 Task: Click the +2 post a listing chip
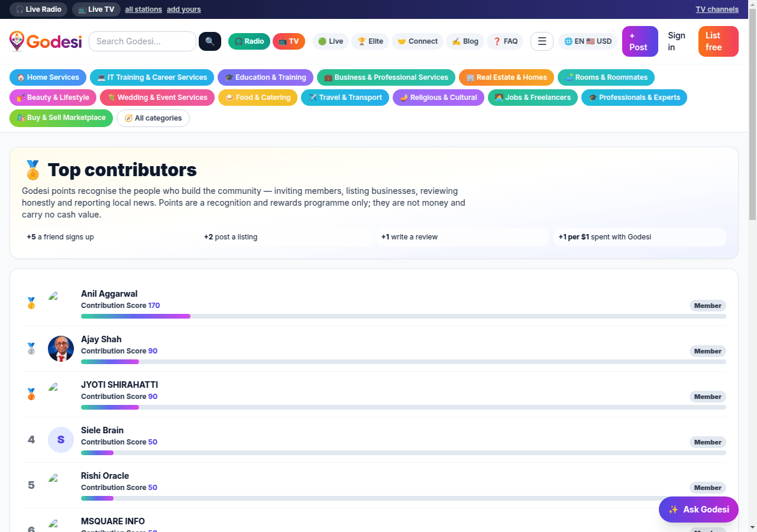pyautogui.click(x=286, y=237)
